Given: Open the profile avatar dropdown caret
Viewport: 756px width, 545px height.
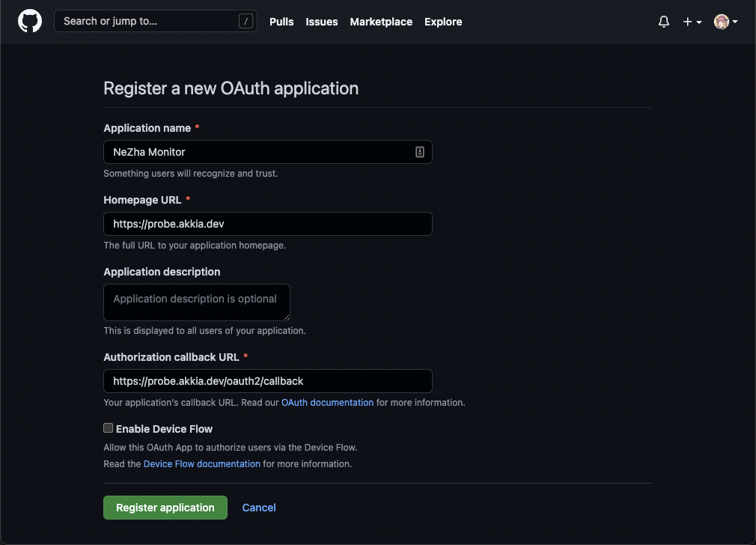Looking at the screenshot, I should coord(734,22).
